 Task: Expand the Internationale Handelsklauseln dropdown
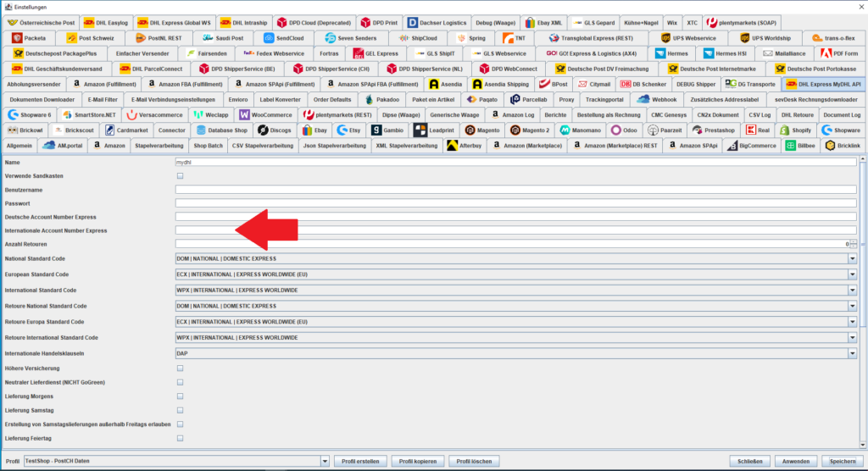coord(852,353)
